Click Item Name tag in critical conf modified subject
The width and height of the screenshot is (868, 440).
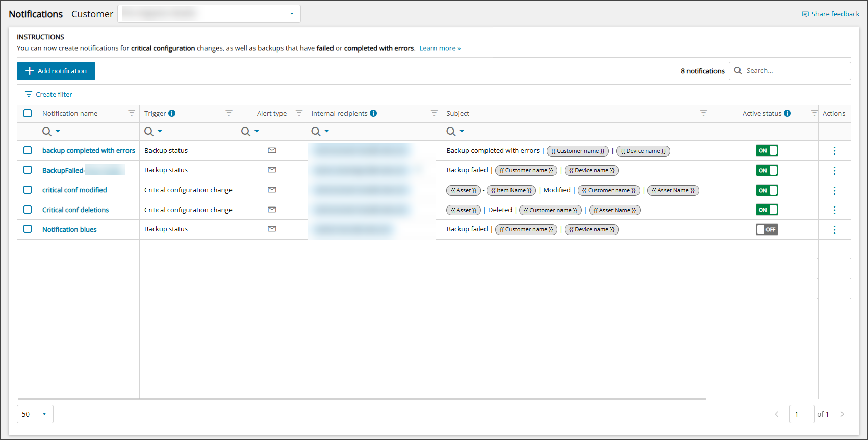pyautogui.click(x=511, y=190)
